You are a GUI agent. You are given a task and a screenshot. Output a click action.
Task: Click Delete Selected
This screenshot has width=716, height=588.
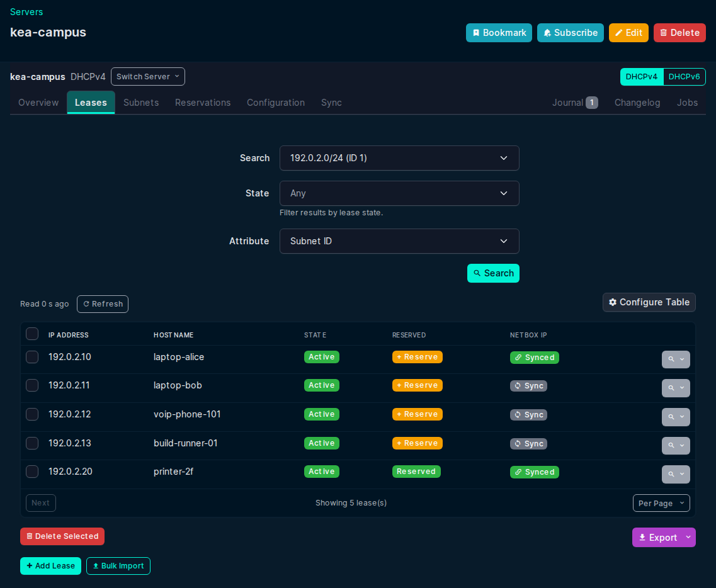[x=62, y=536]
